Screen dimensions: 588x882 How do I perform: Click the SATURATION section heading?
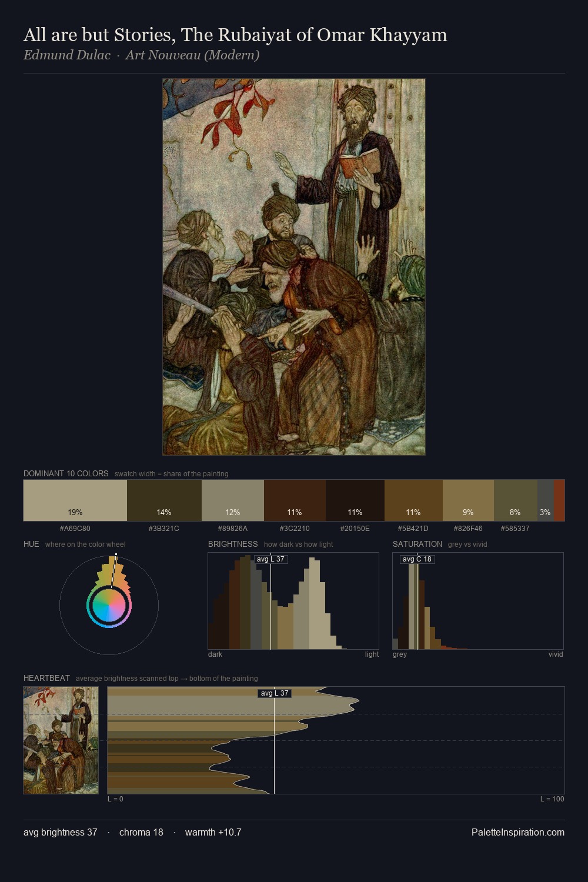click(417, 544)
